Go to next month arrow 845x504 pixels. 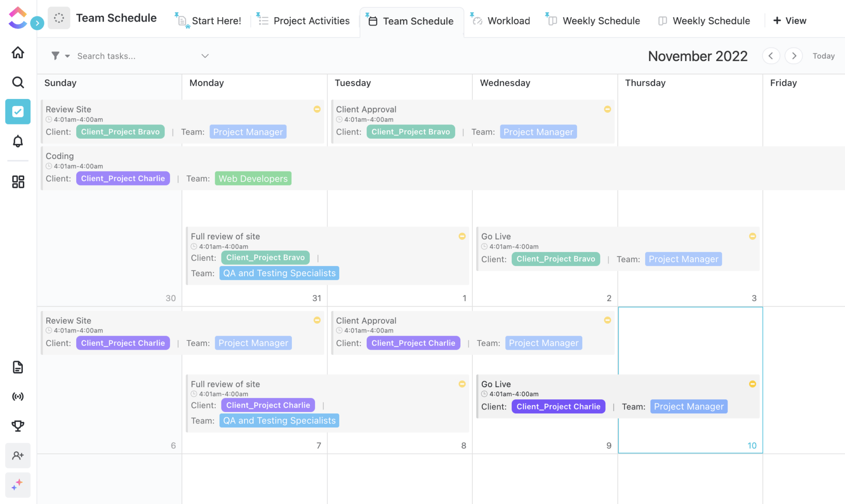(x=794, y=56)
